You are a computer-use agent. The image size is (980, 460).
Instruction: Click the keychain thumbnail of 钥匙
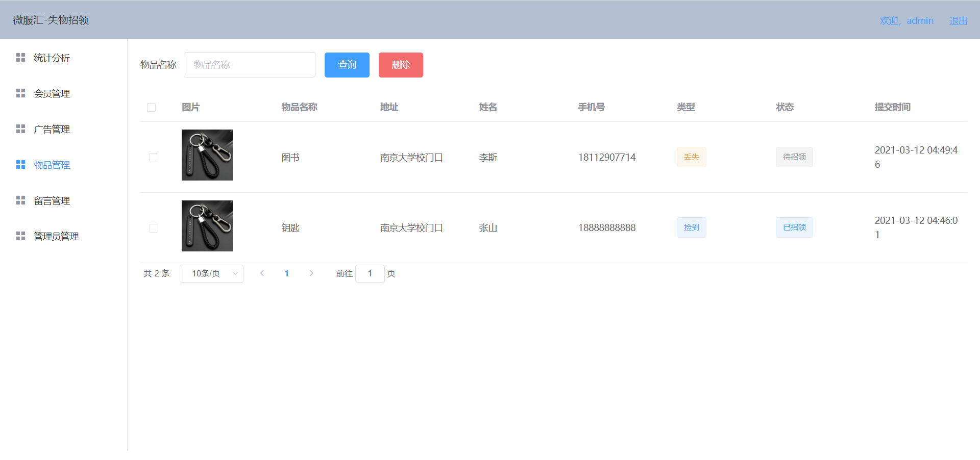click(207, 226)
